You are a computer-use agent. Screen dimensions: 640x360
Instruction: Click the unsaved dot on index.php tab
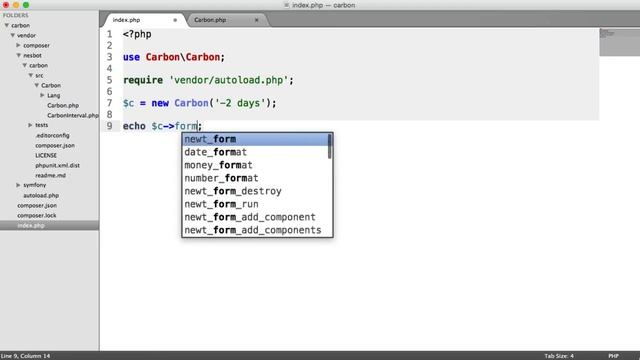pos(175,20)
